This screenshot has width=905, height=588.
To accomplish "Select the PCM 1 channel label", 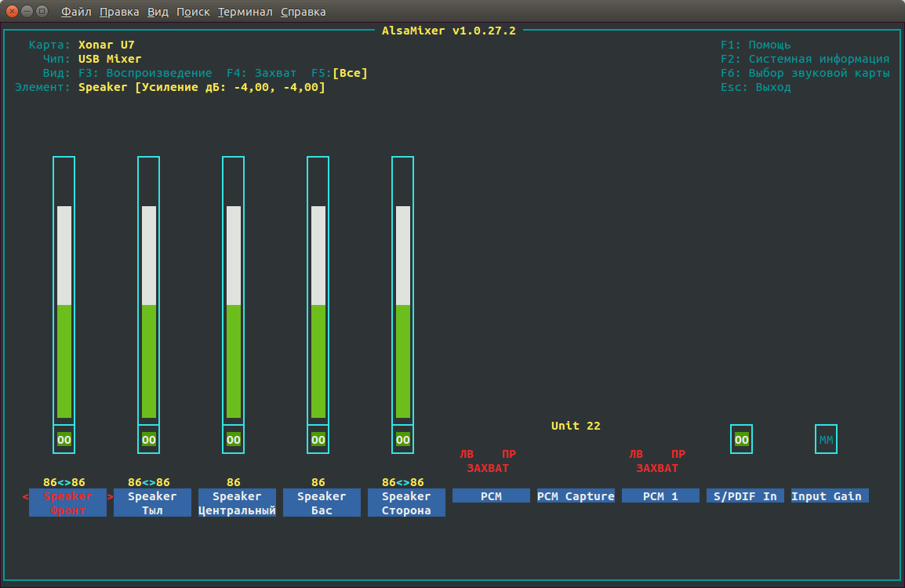I will coord(660,496).
